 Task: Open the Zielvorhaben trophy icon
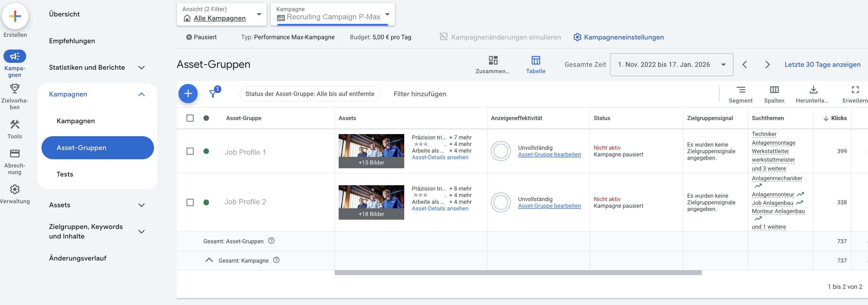click(x=15, y=89)
